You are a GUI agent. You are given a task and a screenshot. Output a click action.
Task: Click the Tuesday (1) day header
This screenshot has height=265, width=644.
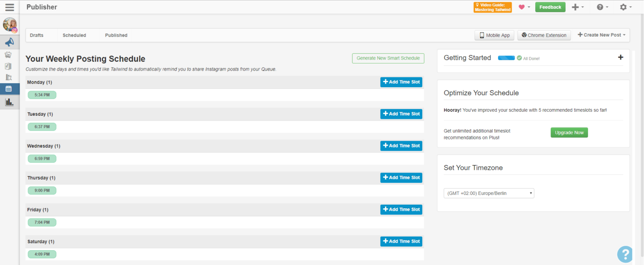point(40,114)
